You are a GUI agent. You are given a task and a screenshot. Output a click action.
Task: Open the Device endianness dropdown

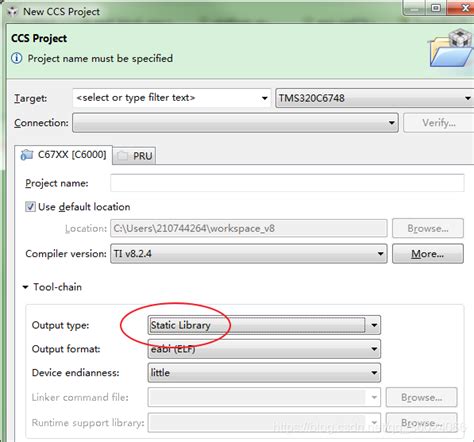pyautogui.click(x=374, y=373)
